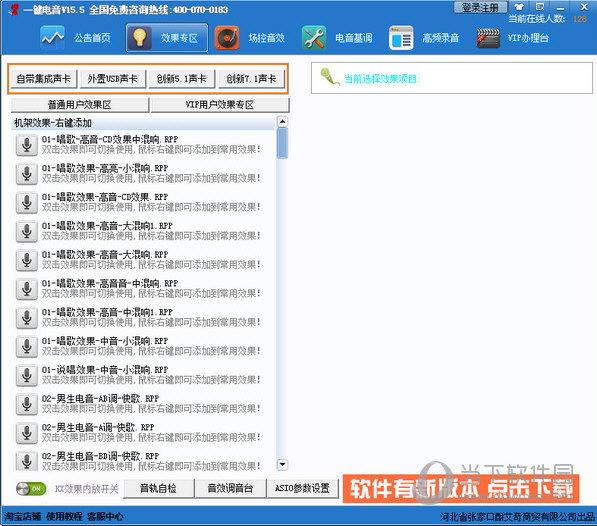Open the 使用教程 link in footer
597x526 pixels.
coord(64,516)
